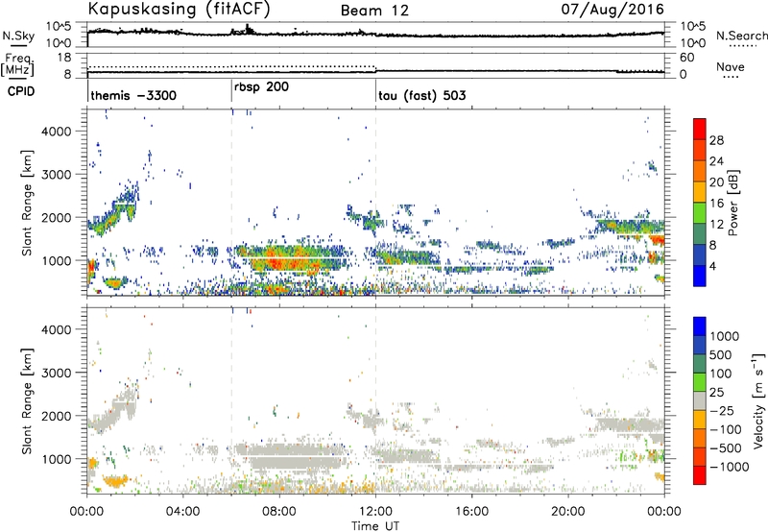Click the 'Slant Range [km]' label of power panel
The width and height of the screenshot is (768, 532).
coord(27,203)
